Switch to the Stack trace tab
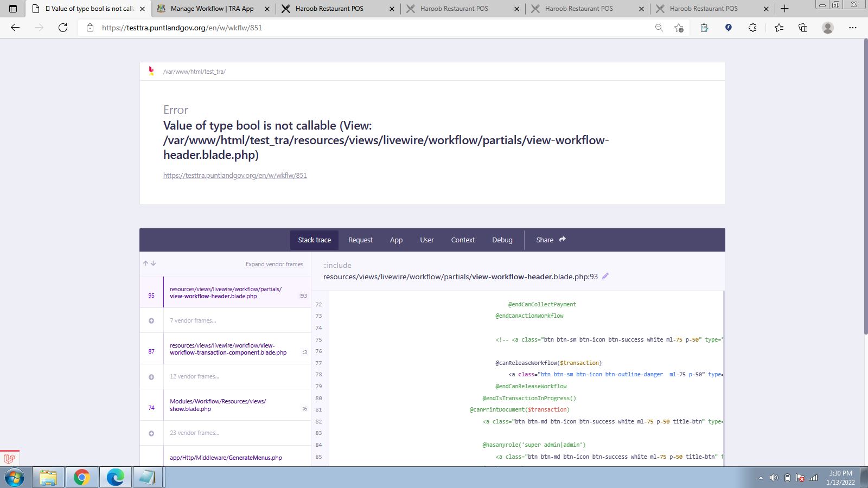The width and height of the screenshot is (868, 488). point(314,240)
